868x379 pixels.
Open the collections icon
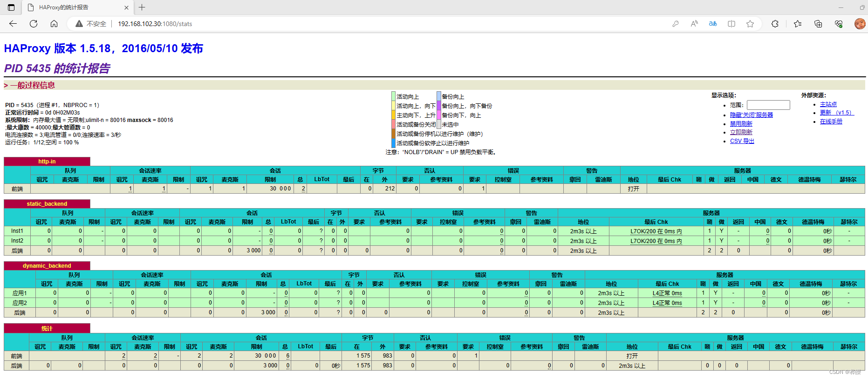click(x=818, y=24)
